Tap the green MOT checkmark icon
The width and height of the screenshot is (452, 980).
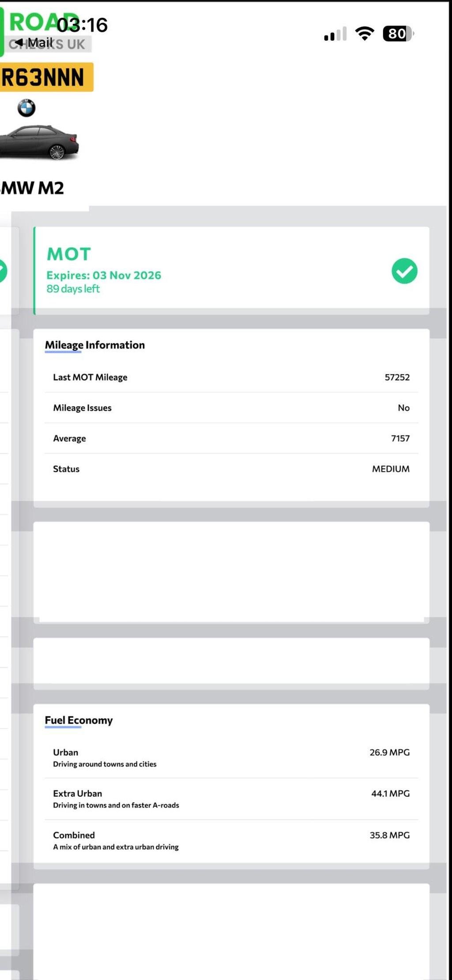[x=404, y=271]
